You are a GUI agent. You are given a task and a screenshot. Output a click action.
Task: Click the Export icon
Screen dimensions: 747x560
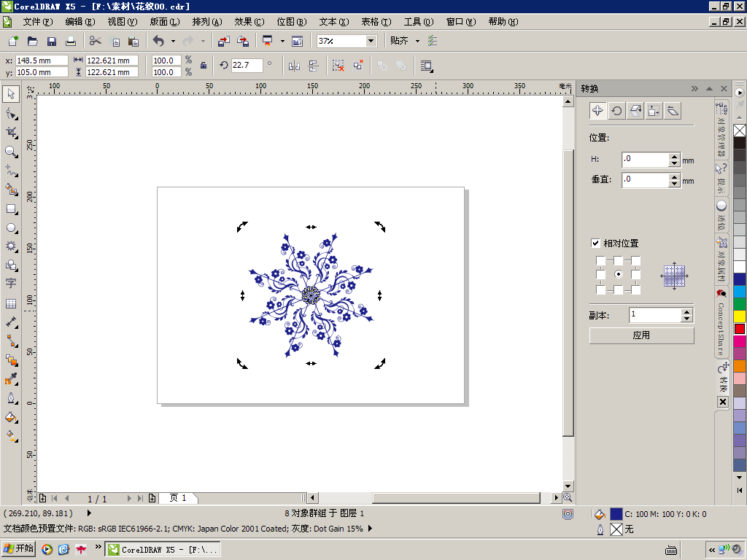click(243, 41)
